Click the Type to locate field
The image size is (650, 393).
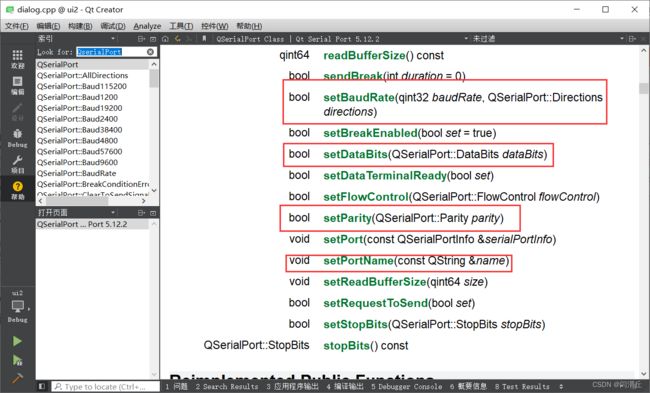point(105,386)
